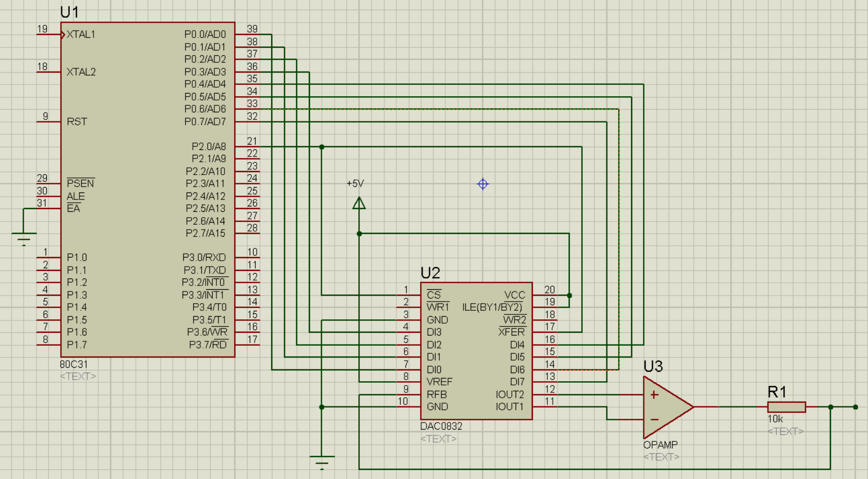
Task: Click the <TEXT> placeholder under 80C31
Action: 78,376
